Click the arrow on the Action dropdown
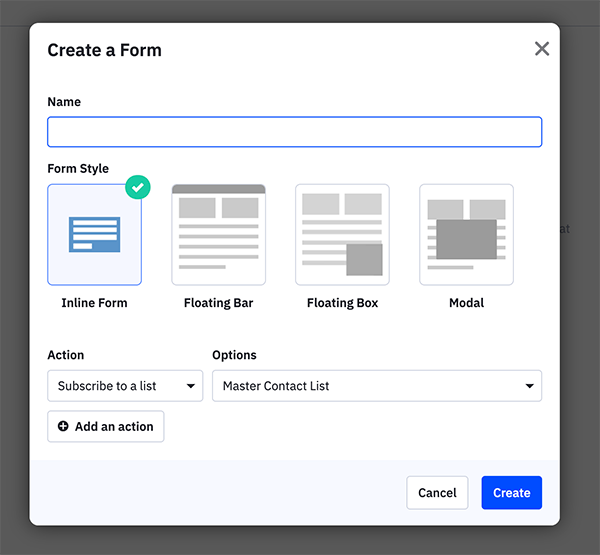 click(191, 386)
